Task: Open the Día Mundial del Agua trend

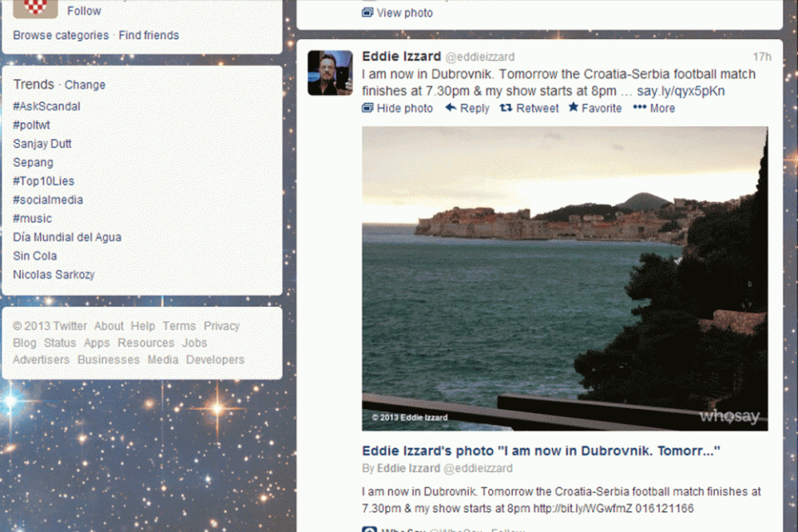Action: click(67, 237)
